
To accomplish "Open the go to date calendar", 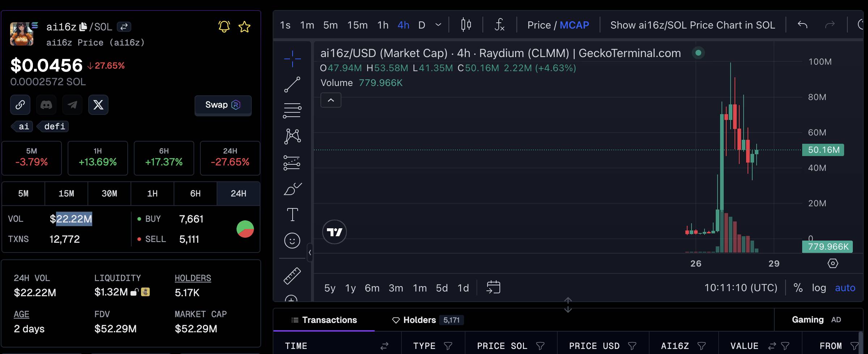I will click(x=493, y=288).
